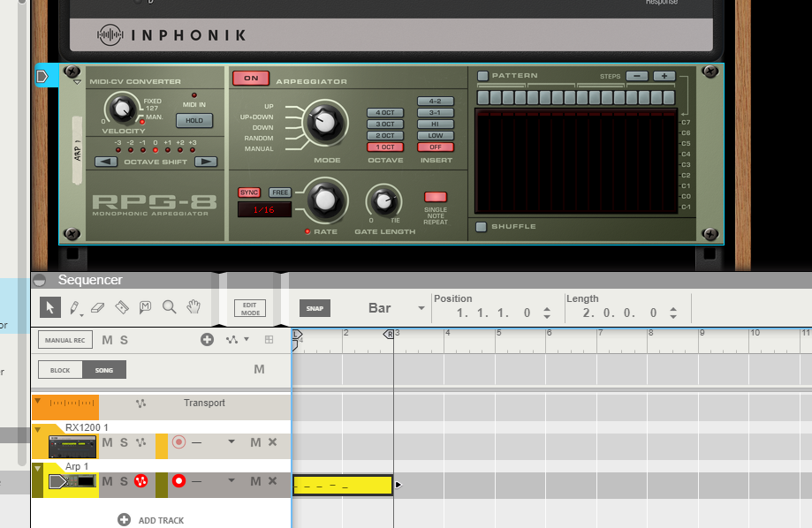
Task: Select the LOW insert mode
Action: tap(436, 136)
